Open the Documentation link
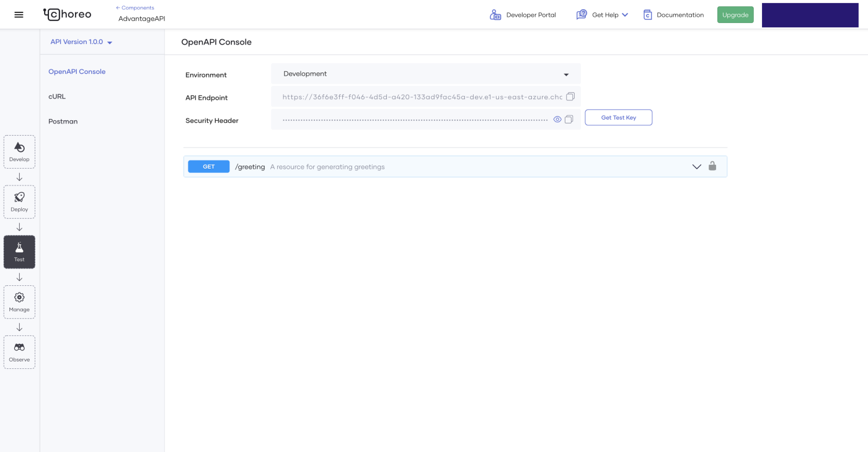The image size is (868, 452). coord(680,15)
